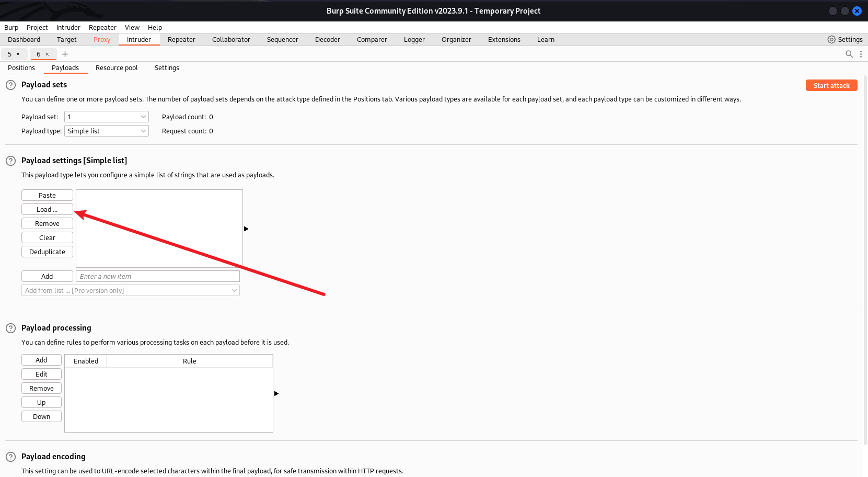Viewport: 868px width, 477px height.
Task: Open the Collaborator tab
Action: click(x=231, y=39)
